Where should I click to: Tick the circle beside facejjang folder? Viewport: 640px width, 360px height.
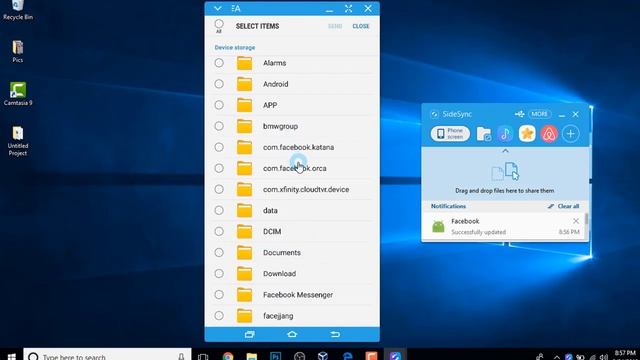(x=219, y=316)
